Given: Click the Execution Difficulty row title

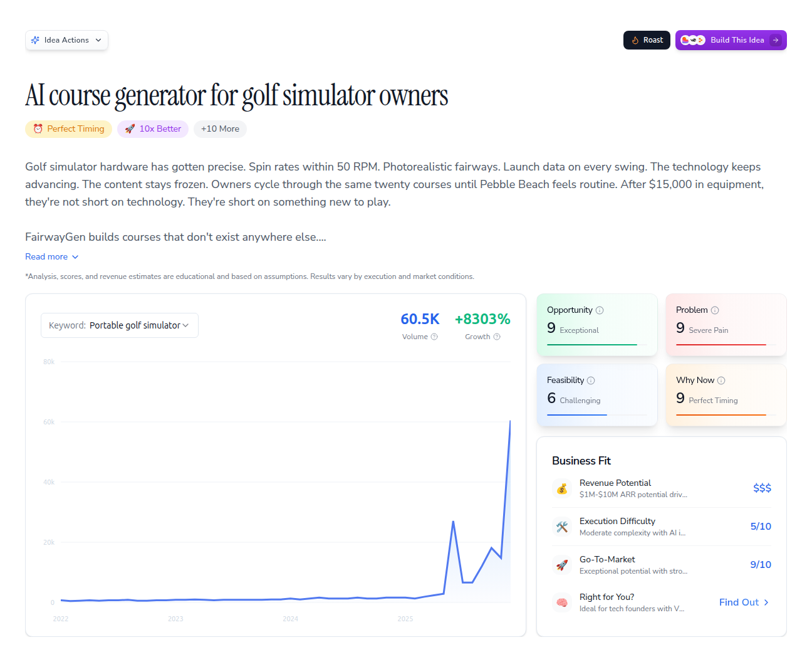Looking at the screenshot, I should (617, 521).
